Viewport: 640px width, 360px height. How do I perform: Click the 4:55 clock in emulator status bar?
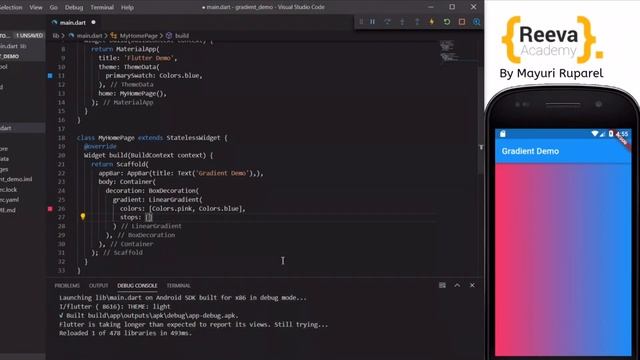pos(622,133)
